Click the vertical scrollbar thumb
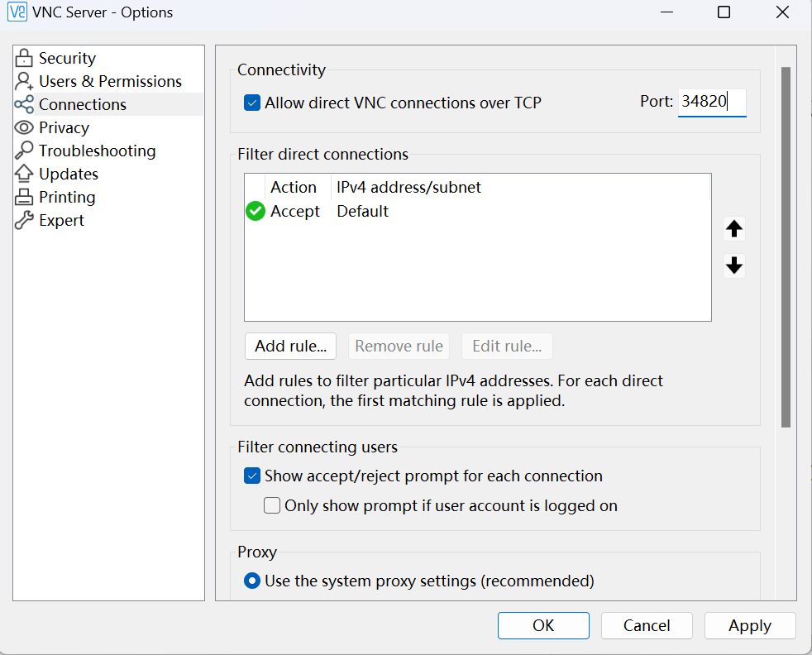812x655 pixels. click(x=786, y=247)
